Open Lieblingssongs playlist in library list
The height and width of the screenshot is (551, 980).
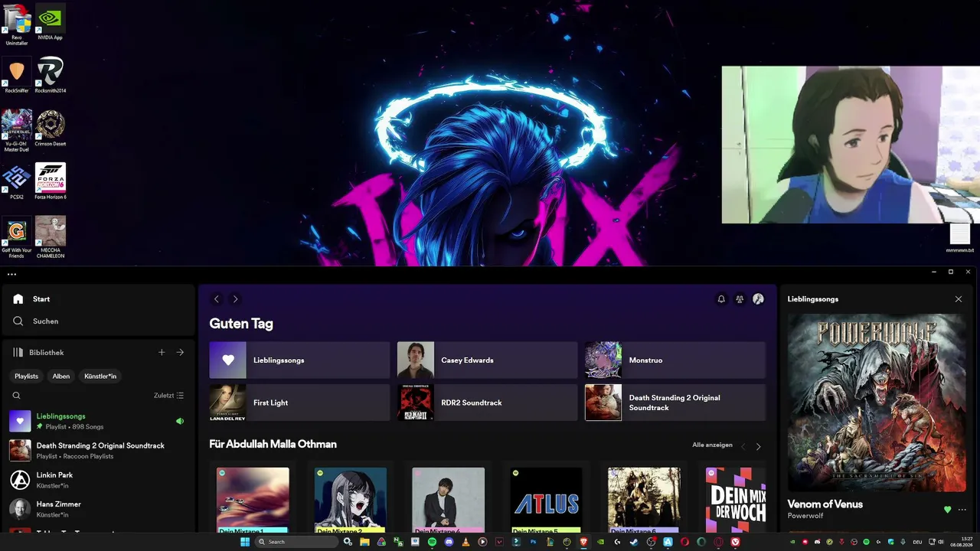click(x=98, y=421)
